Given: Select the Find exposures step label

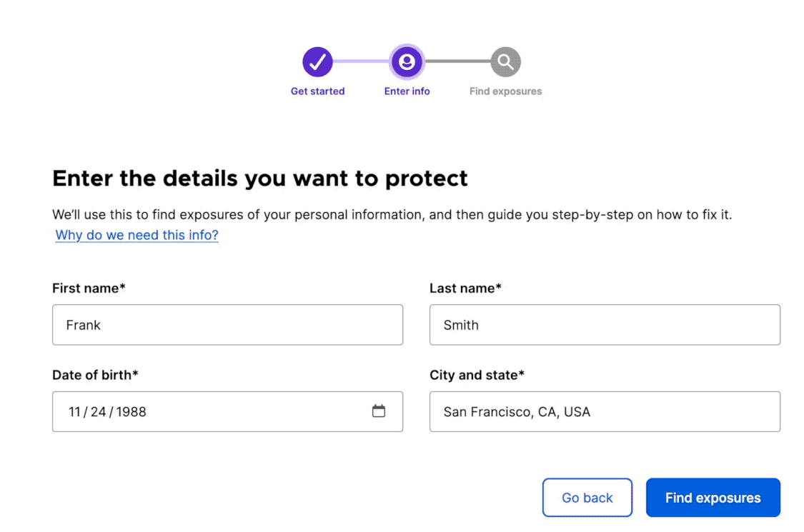Looking at the screenshot, I should coord(505,91).
